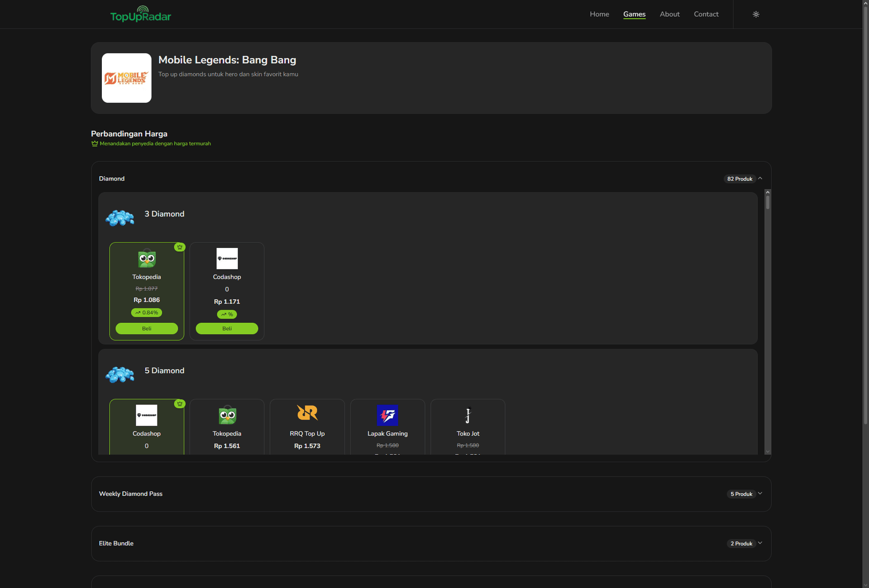The width and height of the screenshot is (869, 588).
Task: Click the 3 Diamond gem icon
Action: pos(120,218)
